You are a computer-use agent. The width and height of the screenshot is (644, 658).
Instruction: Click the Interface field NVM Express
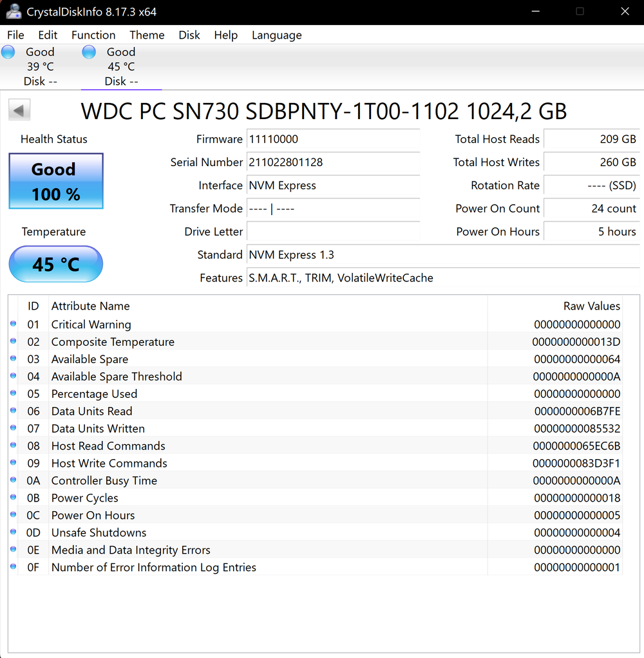pos(334,185)
